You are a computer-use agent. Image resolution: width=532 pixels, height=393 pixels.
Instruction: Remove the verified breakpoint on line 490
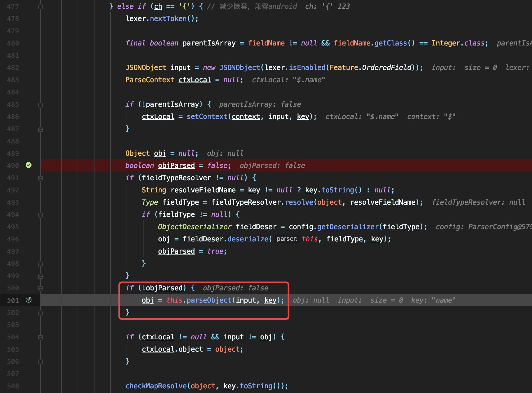coord(29,165)
